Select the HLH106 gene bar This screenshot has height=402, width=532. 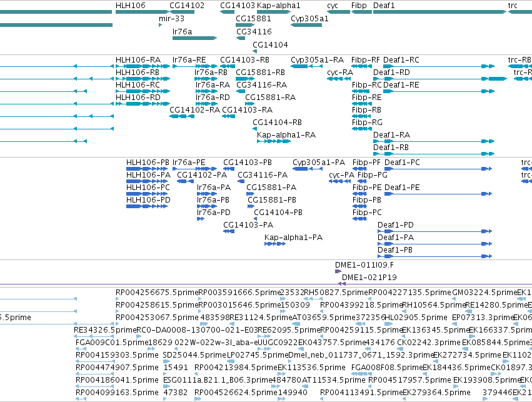143,12
